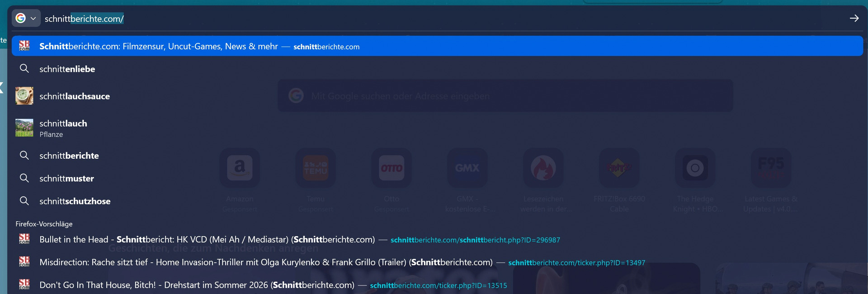Select the search suggestion schnittenliebe
The image size is (868, 294).
tap(437, 69)
